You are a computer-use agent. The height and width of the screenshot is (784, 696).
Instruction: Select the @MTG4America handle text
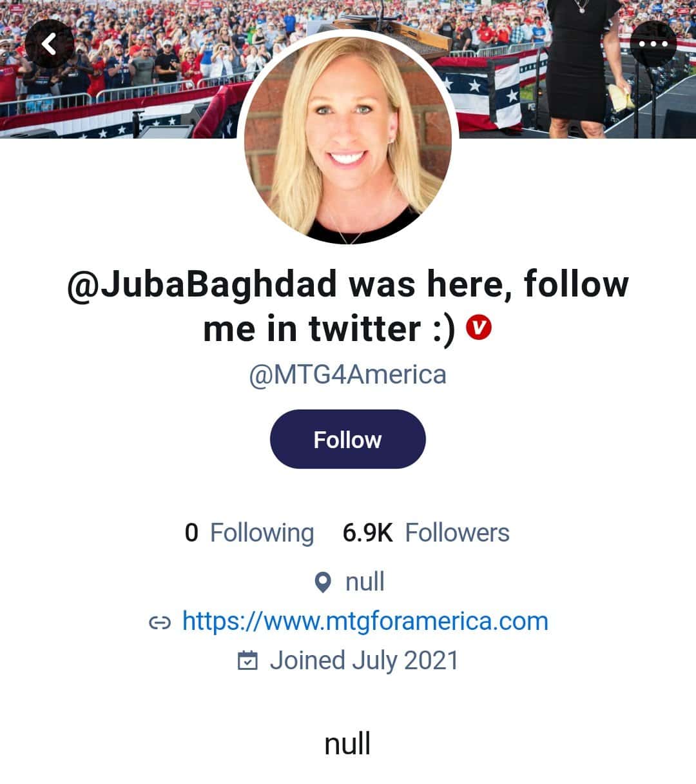348,375
